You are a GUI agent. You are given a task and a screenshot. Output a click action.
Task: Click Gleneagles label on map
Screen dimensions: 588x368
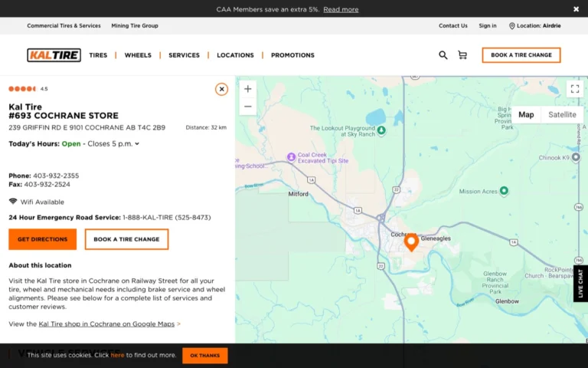click(x=436, y=238)
